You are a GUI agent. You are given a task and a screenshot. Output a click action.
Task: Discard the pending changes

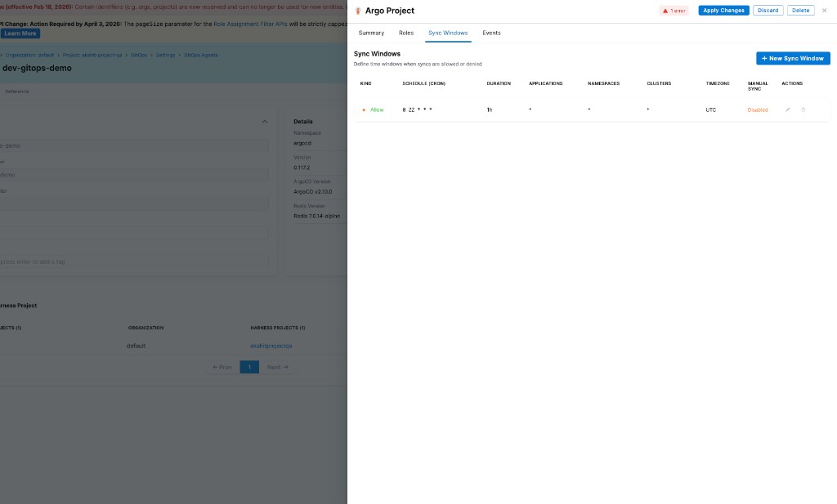pyautogui.click(x=768, y=11)
